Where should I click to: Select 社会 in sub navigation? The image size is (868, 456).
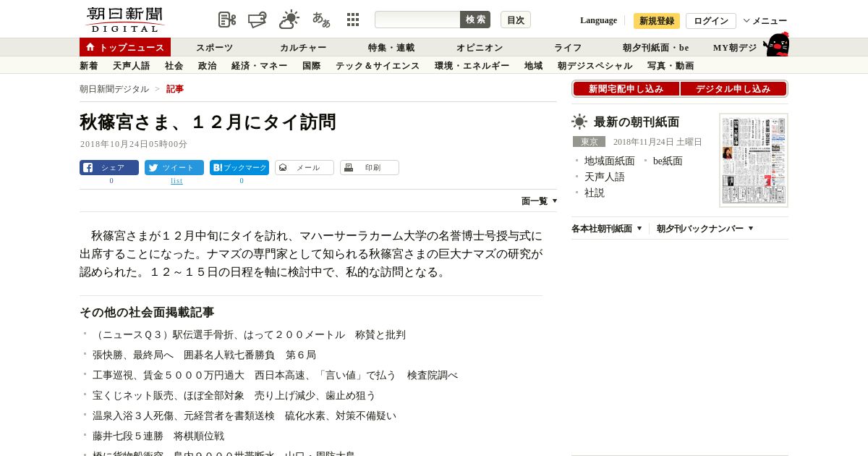click(x=174, y=66)
